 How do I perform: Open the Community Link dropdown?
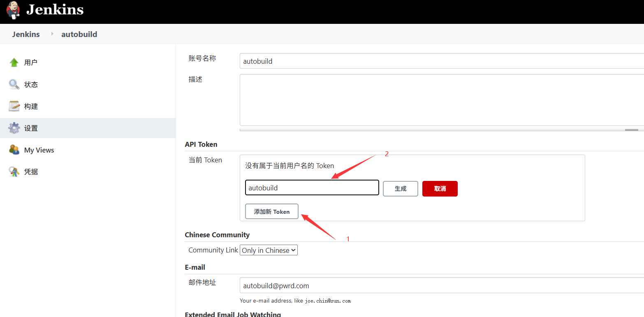coord(269,250)
